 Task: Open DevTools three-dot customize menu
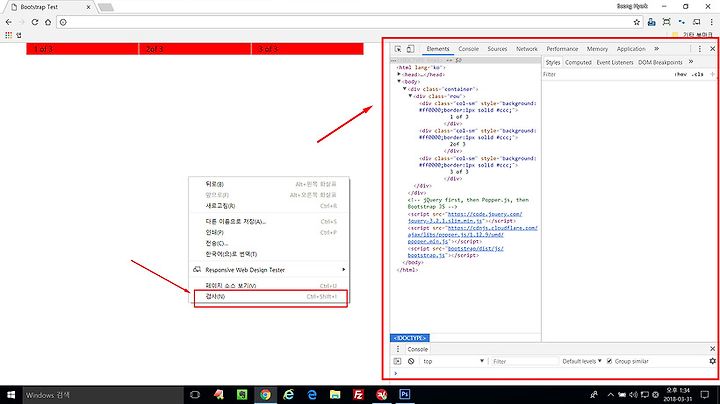699,49
